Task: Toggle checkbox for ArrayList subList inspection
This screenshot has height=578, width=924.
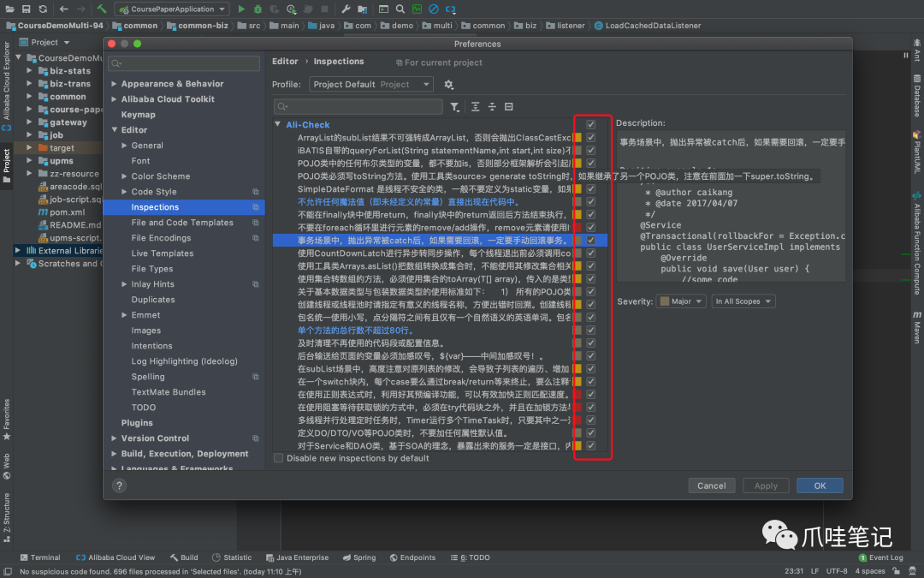Action: [590, 137]
